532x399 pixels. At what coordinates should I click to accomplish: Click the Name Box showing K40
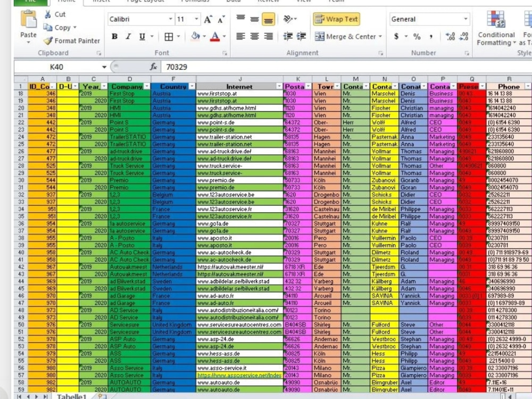[56, 67]
